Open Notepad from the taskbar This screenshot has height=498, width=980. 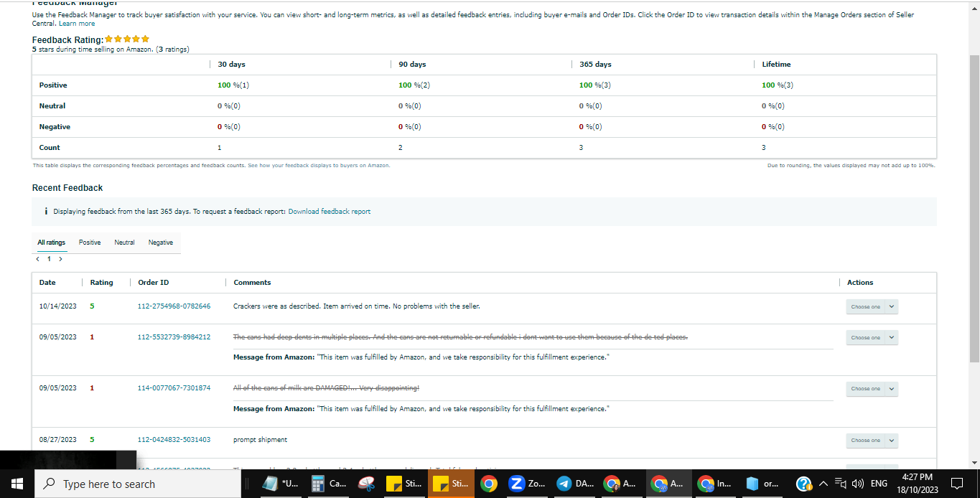pos(281,484)
